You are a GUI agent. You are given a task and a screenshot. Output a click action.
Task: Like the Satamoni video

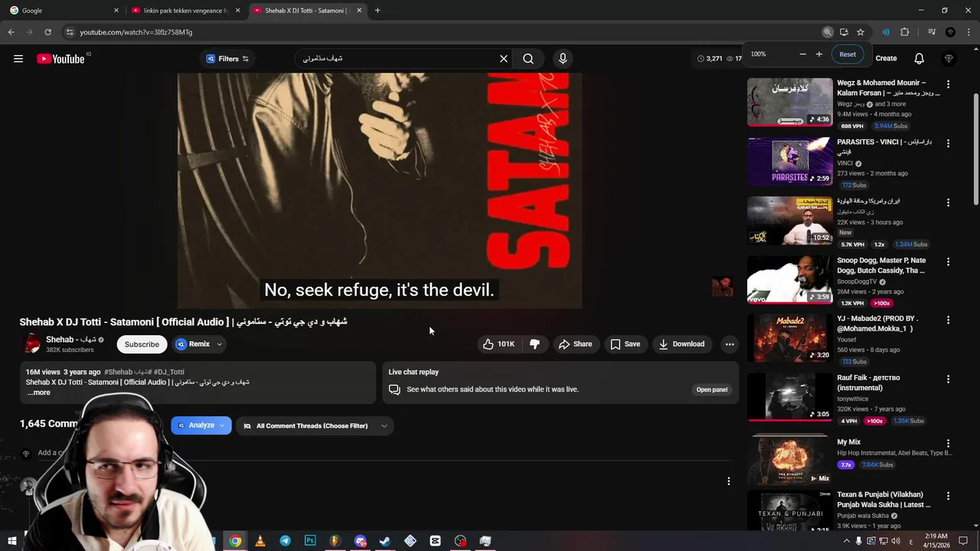(498, 344)
